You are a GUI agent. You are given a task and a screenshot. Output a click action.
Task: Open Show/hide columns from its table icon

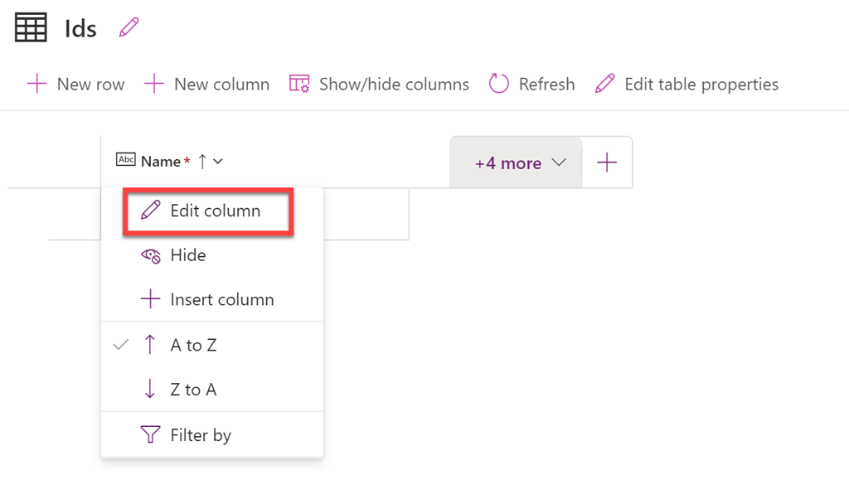(x=299, y=84)
